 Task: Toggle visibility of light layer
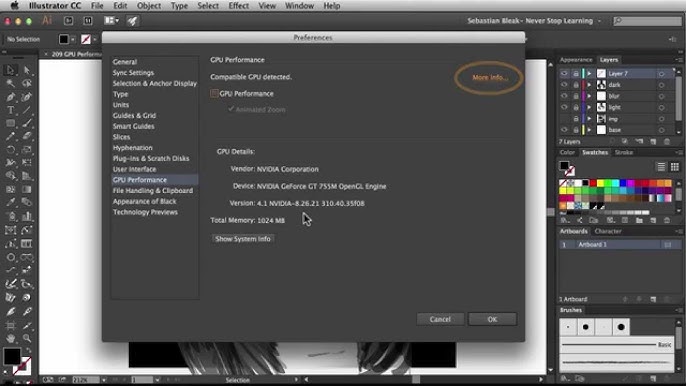[x=564, y=107]
